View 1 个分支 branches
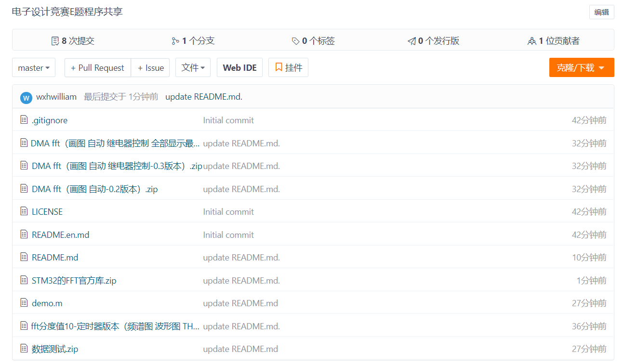 (x=193, y=41)
